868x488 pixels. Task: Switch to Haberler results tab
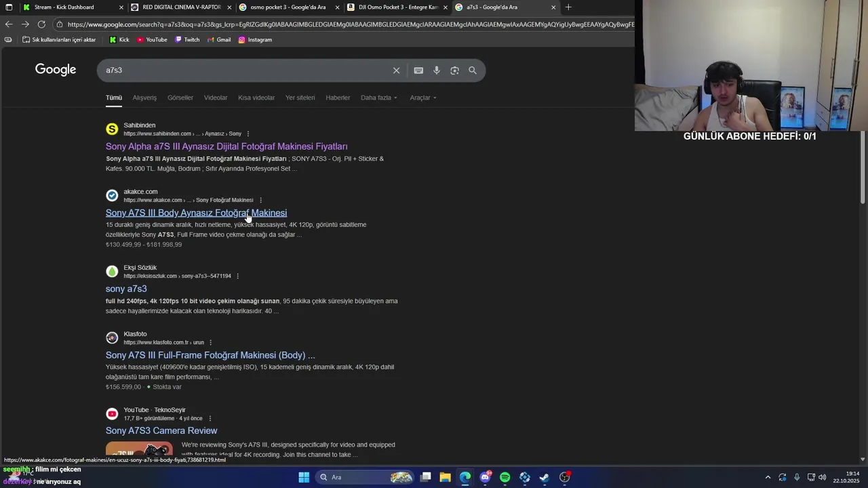(x=338, y=98)
